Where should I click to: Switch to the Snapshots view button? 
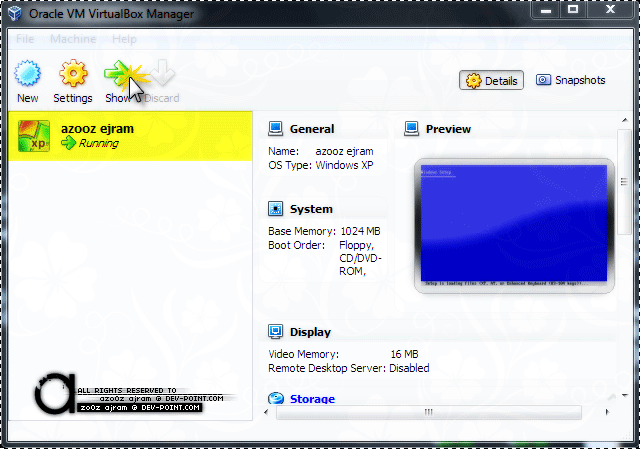coord(571,80)
